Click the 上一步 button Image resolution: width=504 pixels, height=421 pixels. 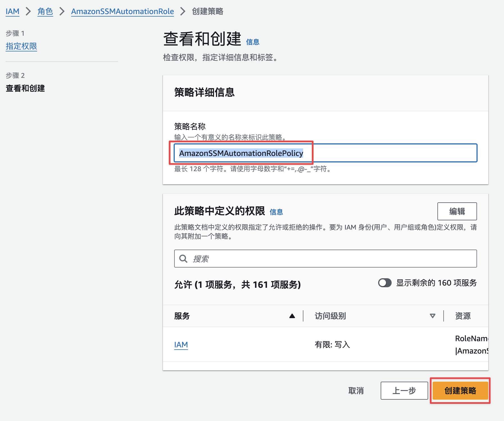pyautogui.click(x=404, y=391)
